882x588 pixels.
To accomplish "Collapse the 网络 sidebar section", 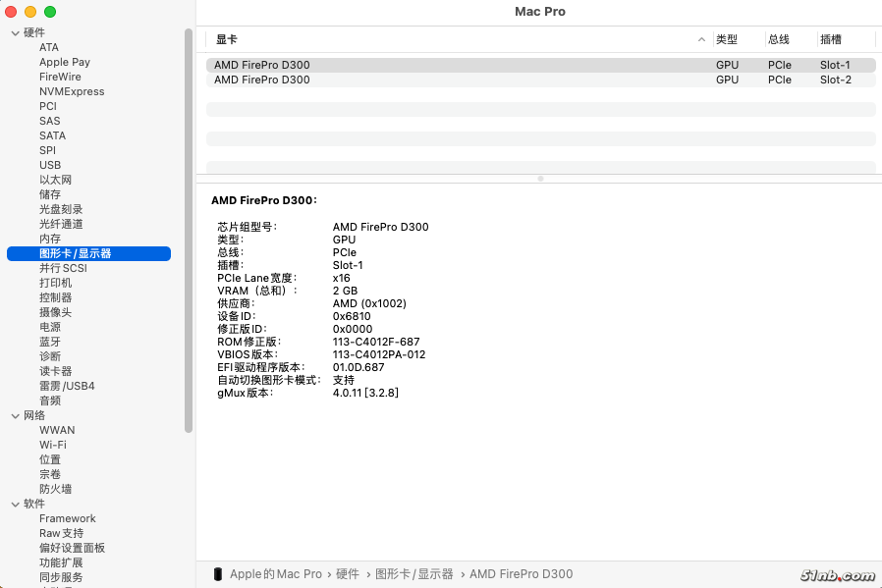I will coord(15,415).
